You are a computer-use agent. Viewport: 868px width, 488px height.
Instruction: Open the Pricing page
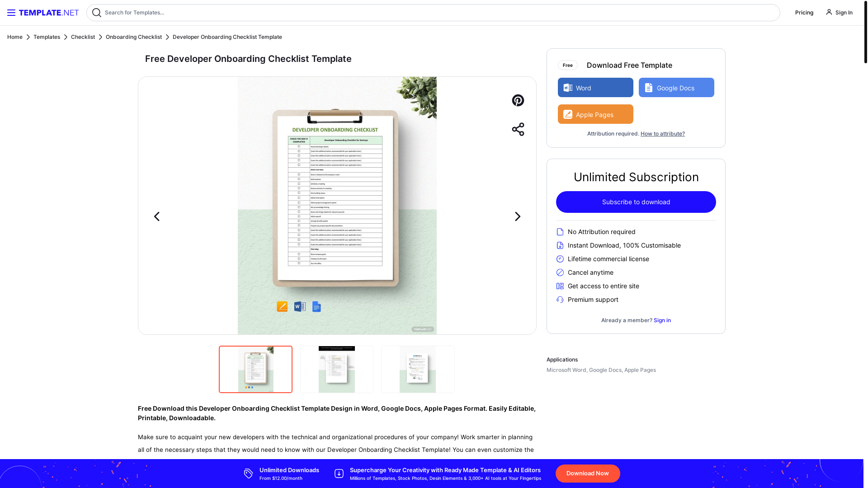804,13
